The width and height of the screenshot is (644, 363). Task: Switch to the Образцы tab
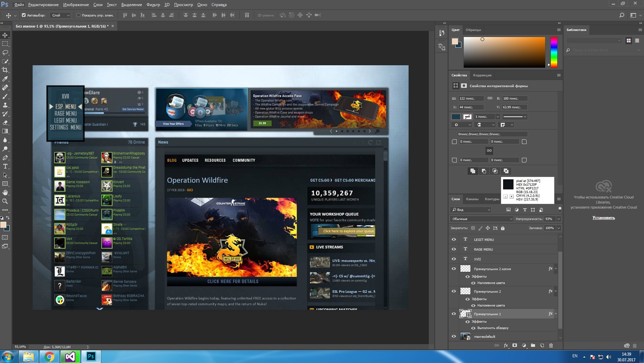point(473,30)
